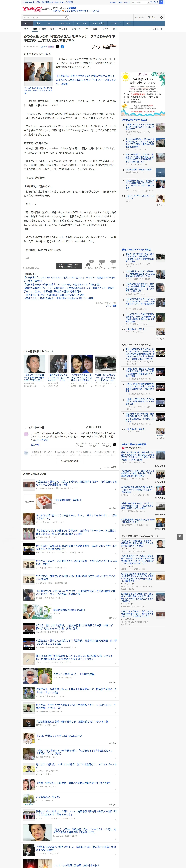Close the カーブス advertisement with the X icon
This screenshot has height=868, width=186.
coord(163,73)
